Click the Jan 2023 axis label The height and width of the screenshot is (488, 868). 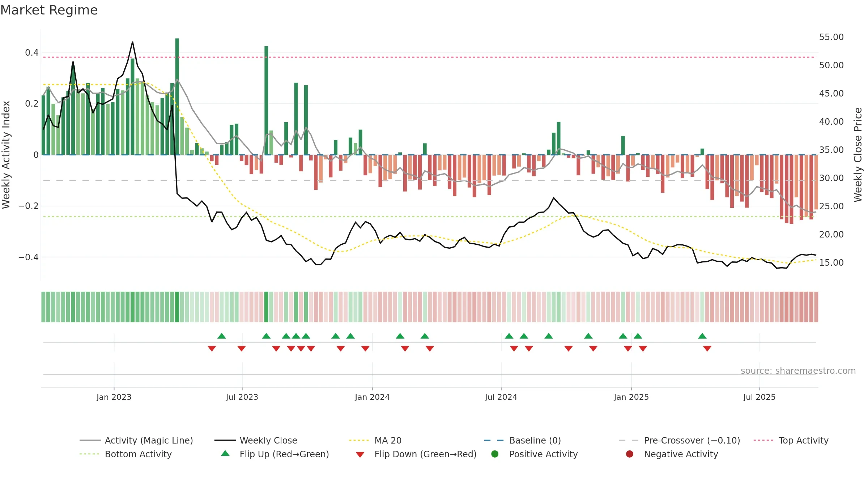pos(114,397)
